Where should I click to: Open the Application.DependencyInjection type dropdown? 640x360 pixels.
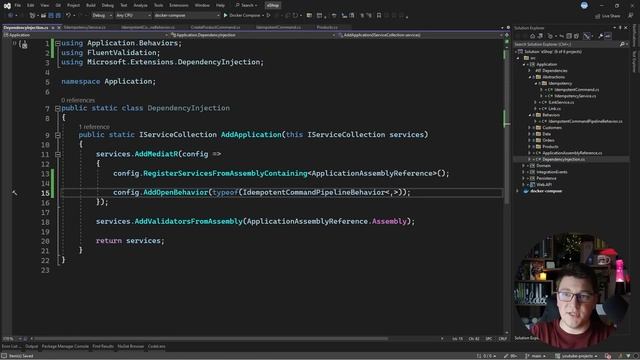[253, 35]
